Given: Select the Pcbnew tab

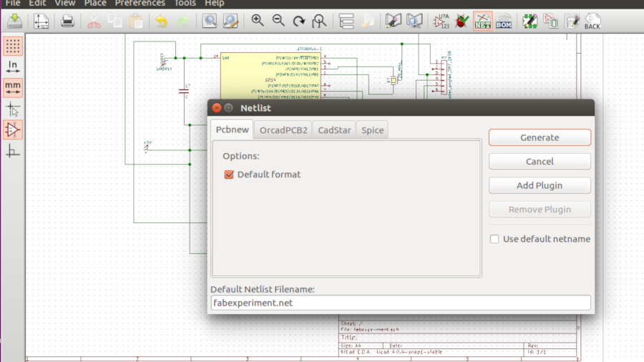Looking at the screenshot, I should click(232, 129).
